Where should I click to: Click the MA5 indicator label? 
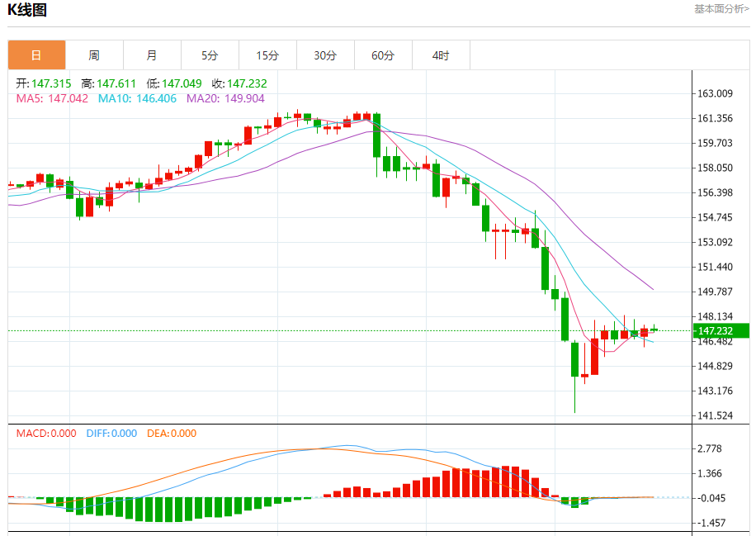(52, 98)
